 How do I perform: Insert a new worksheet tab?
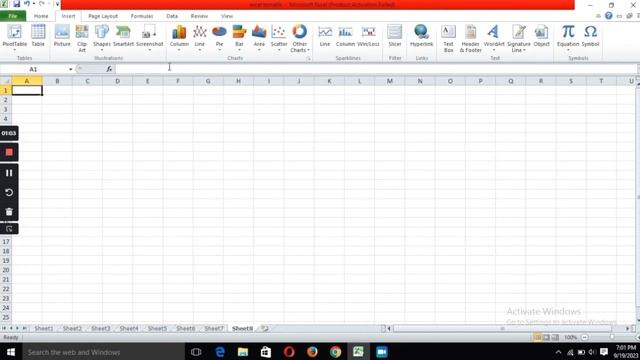coord(264,328)
